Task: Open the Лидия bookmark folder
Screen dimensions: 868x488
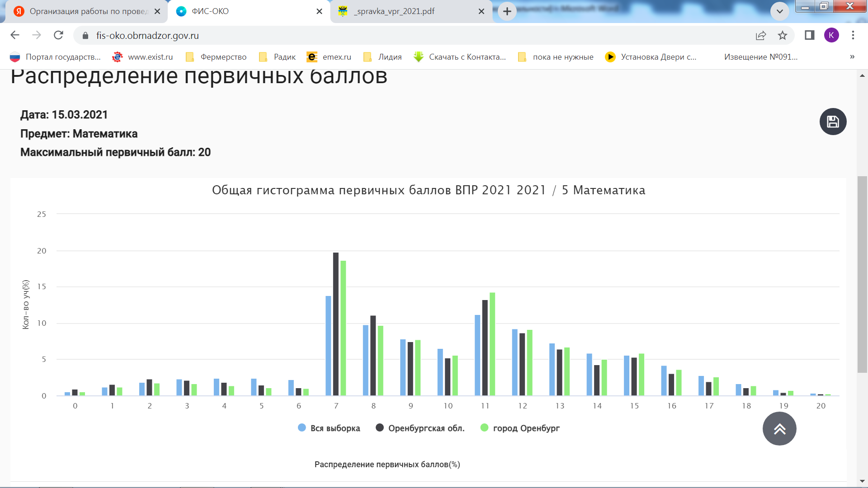Action: [382, 57]
